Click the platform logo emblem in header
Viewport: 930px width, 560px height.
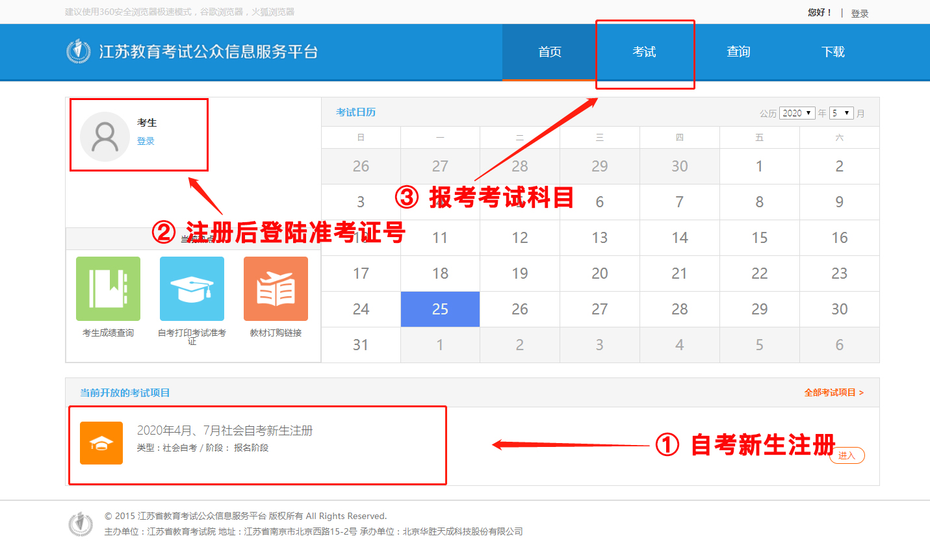(79, 51)
